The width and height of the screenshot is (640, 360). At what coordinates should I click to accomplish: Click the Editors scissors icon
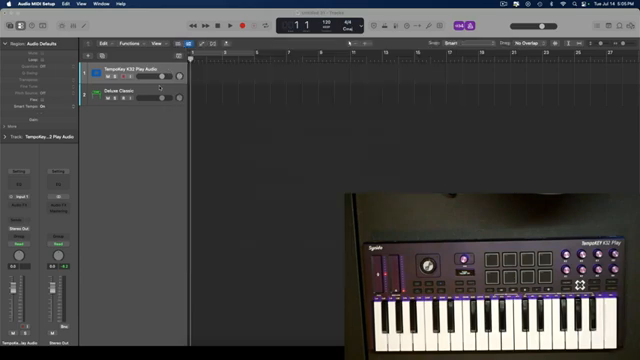84,26
